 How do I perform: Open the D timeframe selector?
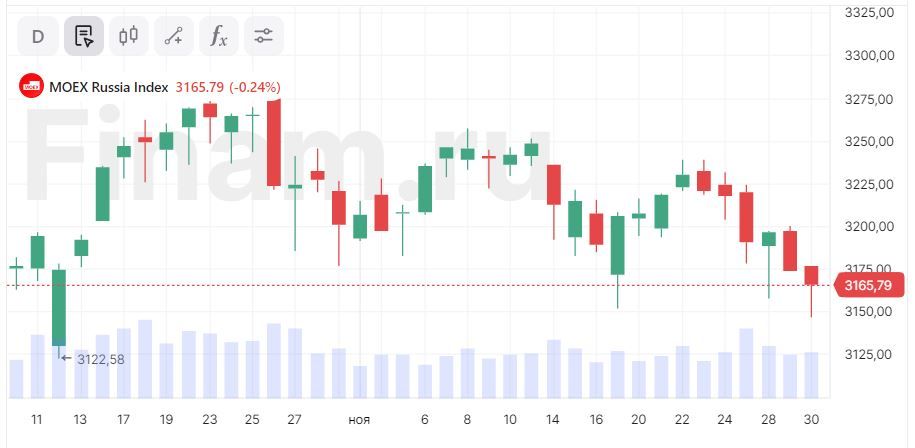coord(38,37)
